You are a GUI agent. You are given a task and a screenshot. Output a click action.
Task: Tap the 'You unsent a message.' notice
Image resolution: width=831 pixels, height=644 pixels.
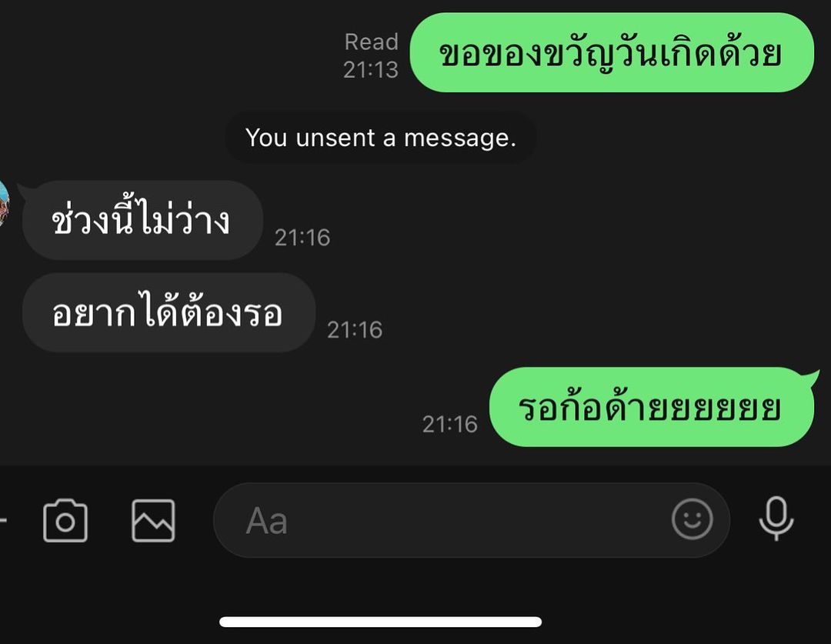point(381,138)
